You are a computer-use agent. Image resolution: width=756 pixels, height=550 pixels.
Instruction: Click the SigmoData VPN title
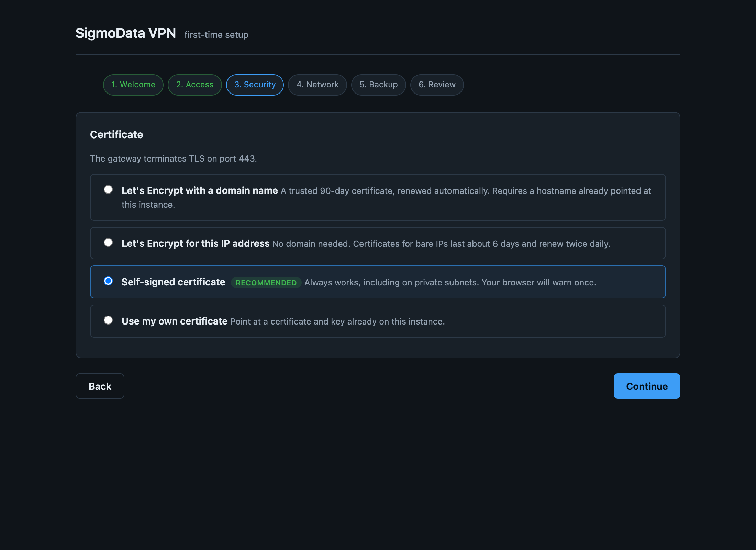coord(126,33)
